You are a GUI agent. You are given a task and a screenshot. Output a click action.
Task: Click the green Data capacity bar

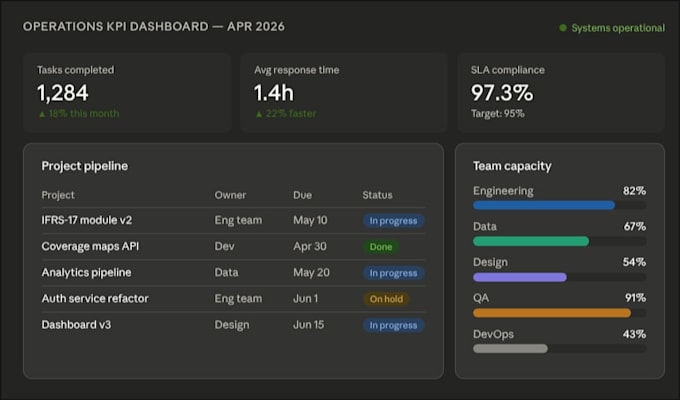click(x=531, y=241)
